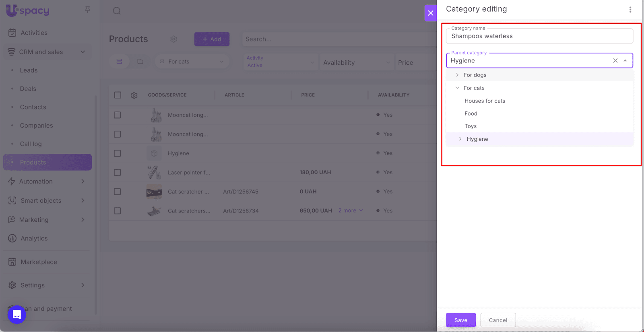Open Leads in the sidebar
Screen dimensions: 644x332
point(29,70)
